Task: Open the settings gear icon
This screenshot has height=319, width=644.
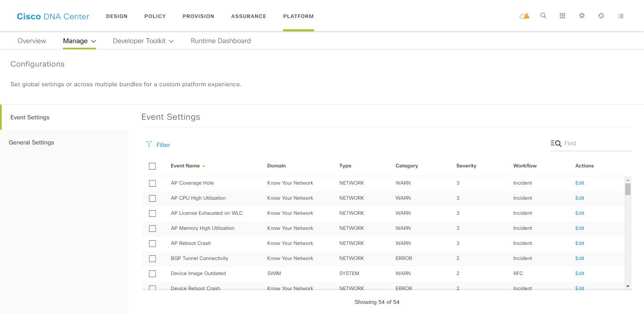Action: (582, 16)
